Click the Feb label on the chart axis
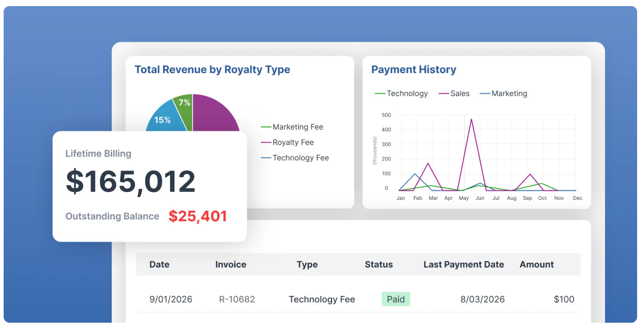 [418, 198]
